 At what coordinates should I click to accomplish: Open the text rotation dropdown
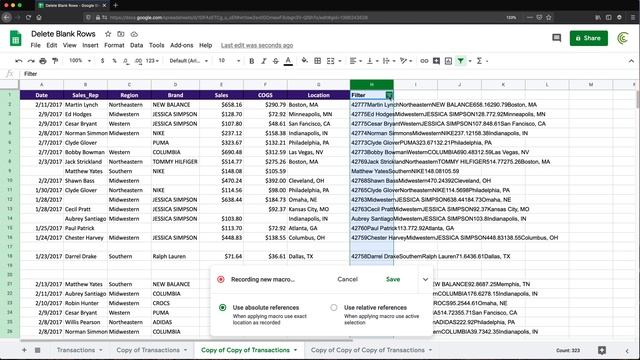[406, 61]
